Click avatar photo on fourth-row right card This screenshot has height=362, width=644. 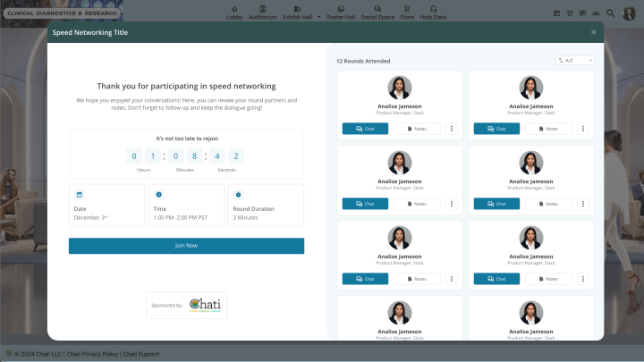(531, 313)
